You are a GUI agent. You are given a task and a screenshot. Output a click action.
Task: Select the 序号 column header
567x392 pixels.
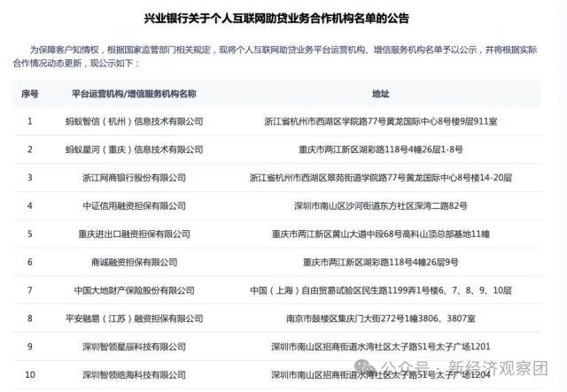pyautogui.click(x=30, y=93)
